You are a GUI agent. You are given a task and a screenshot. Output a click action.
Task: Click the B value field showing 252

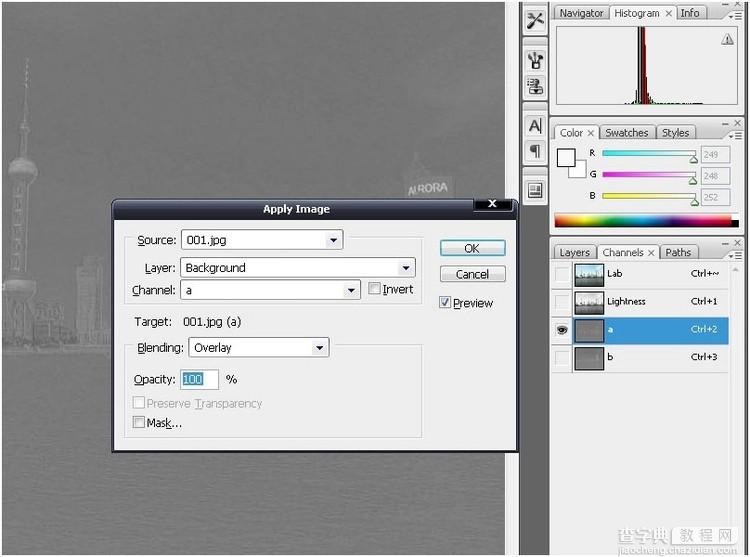click(716, 197)
